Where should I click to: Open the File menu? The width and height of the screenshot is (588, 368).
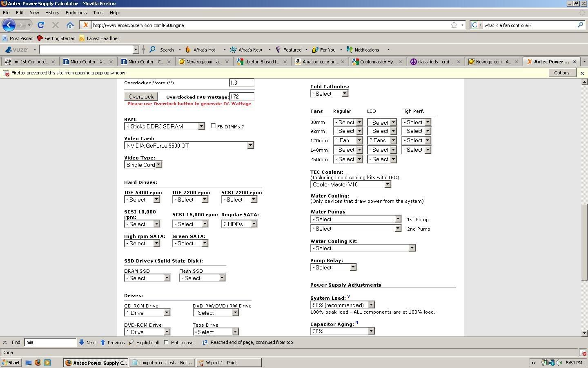(x=6, y=13)
